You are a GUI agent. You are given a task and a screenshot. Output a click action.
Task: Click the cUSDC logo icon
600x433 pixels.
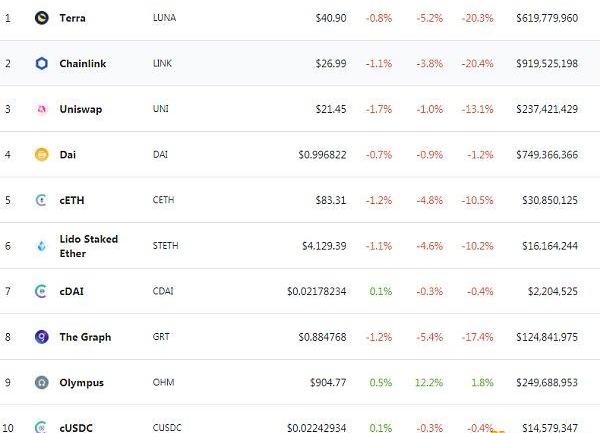coord(41,427)
